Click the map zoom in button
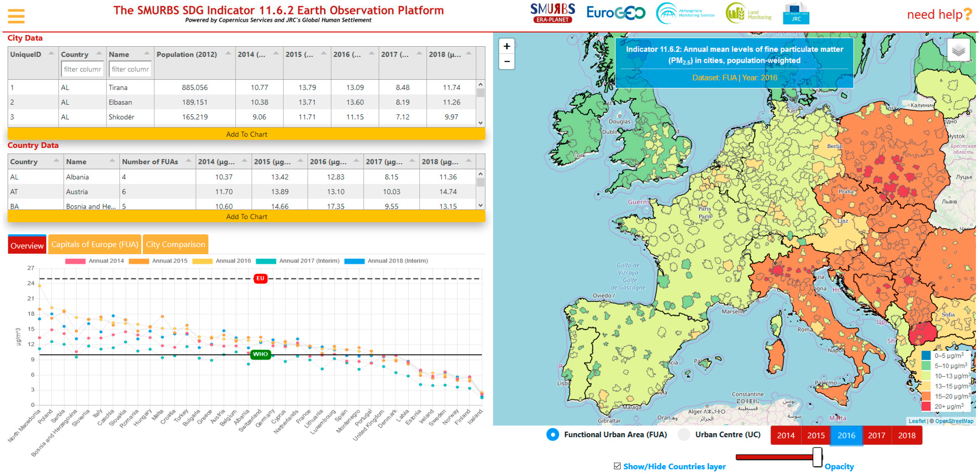Viewport: 980px width, 474px height. 506,46
